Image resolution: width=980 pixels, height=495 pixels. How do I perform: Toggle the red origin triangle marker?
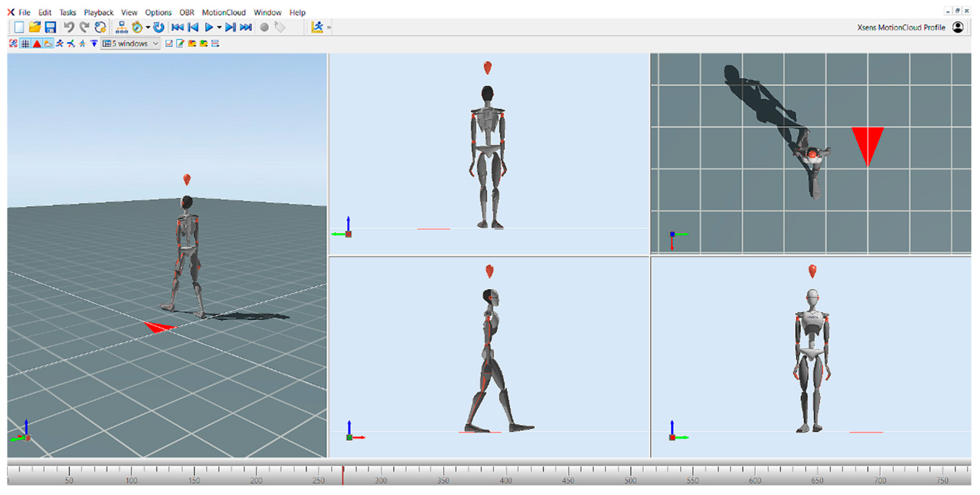pyautogui.click(x=36, y=44)
